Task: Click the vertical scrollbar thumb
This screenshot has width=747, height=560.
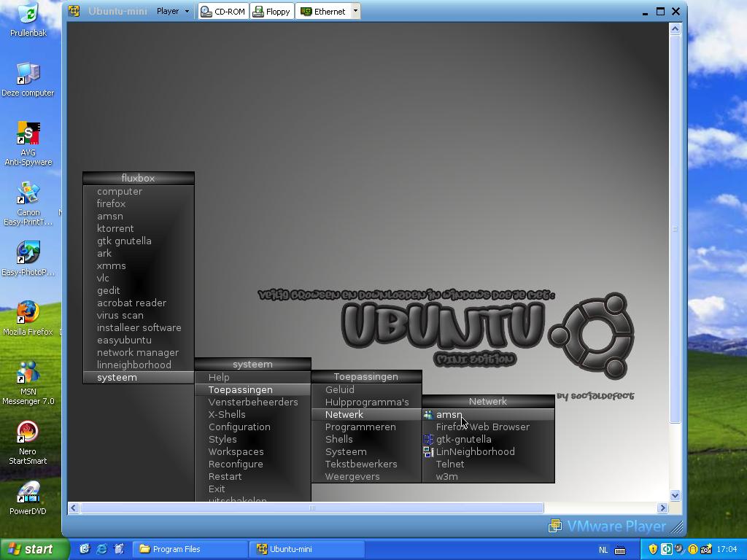Action: [675, 230]
